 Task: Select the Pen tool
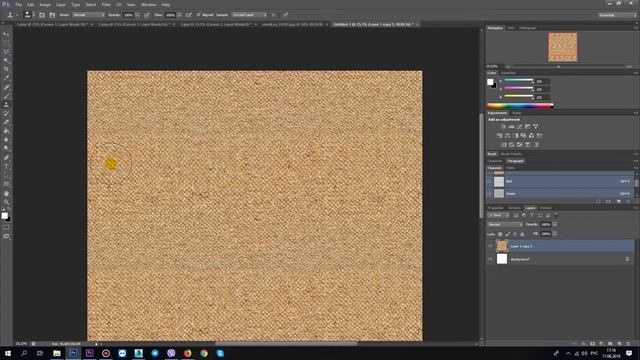(6, 158)
